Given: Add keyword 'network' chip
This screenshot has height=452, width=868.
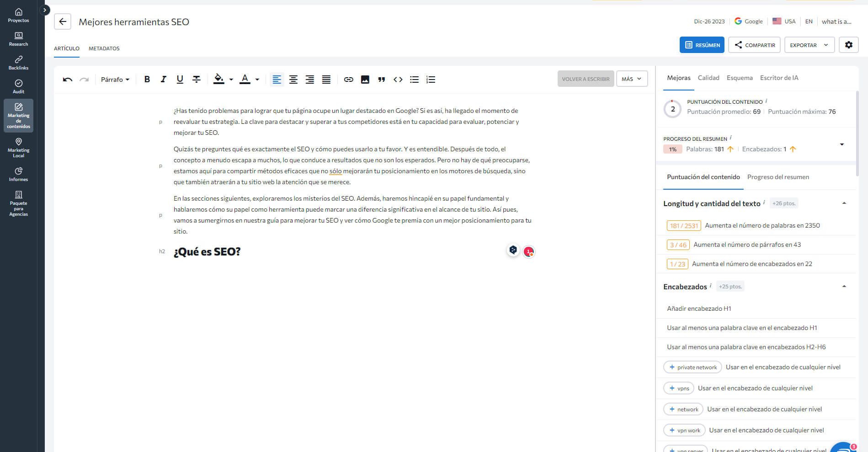Looking at the screenshot, I should (x=683, y=409).
